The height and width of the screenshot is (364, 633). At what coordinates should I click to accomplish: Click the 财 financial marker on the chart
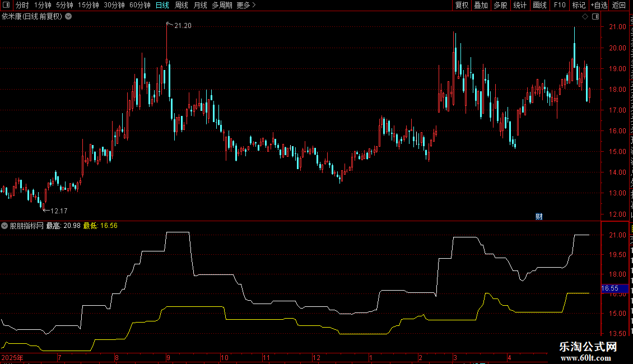coord(539,217)
